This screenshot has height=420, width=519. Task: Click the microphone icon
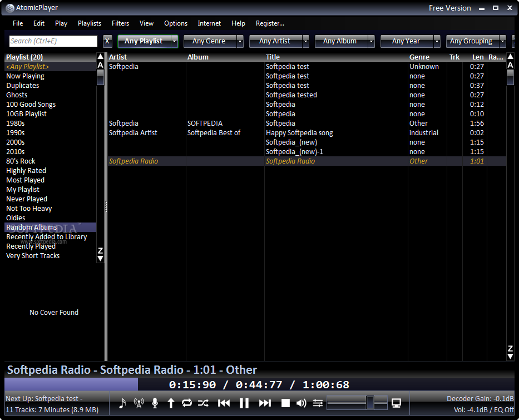tap(155, 403)
